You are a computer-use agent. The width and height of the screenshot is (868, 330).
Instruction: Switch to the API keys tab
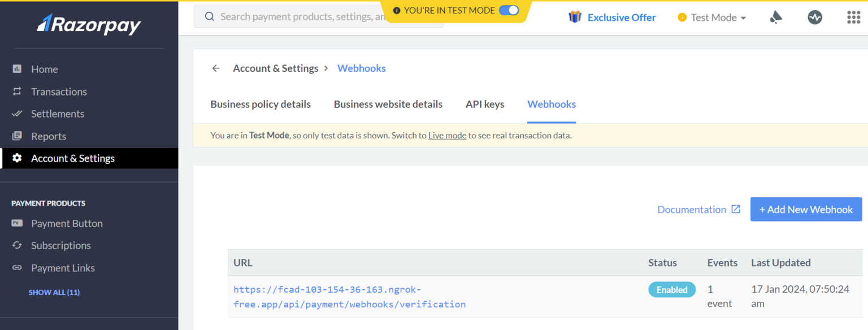(x=484, y=104)
